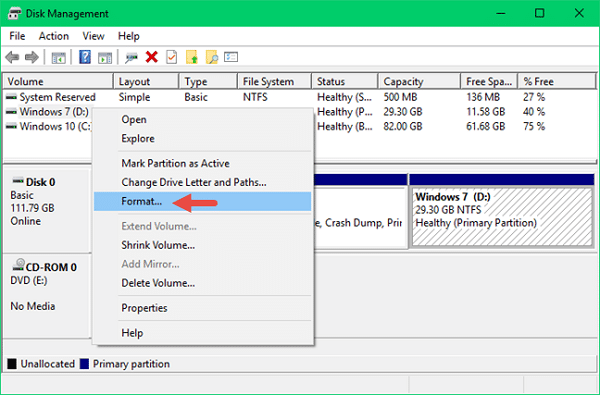Sort by the Volume column header
The image size is (600, 395).
coord(58,82)
